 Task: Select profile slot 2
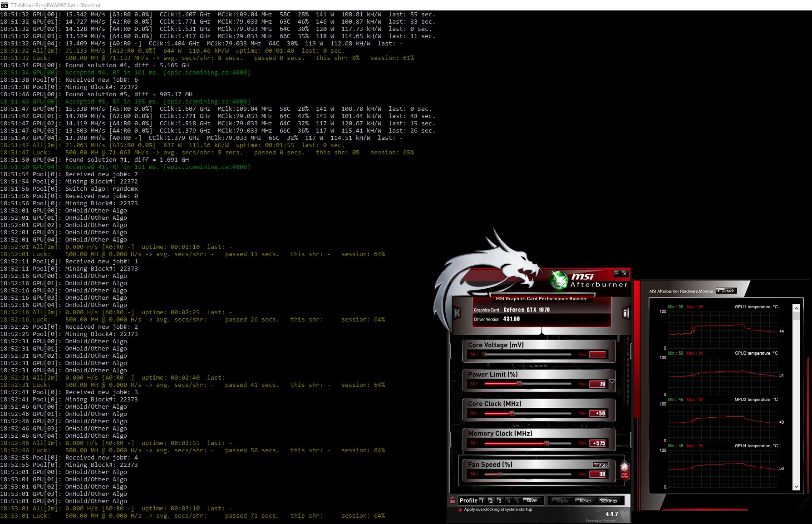pyautogui.click(x=491, y=500)
